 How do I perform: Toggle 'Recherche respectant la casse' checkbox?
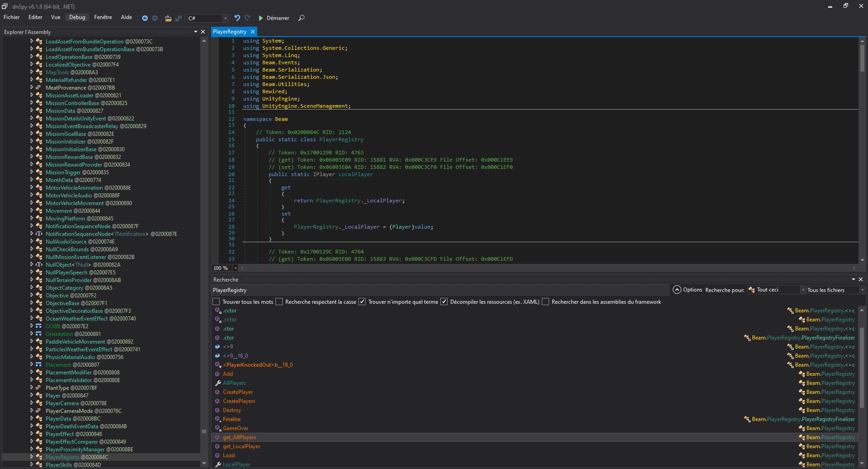click(x=279, y=301)
